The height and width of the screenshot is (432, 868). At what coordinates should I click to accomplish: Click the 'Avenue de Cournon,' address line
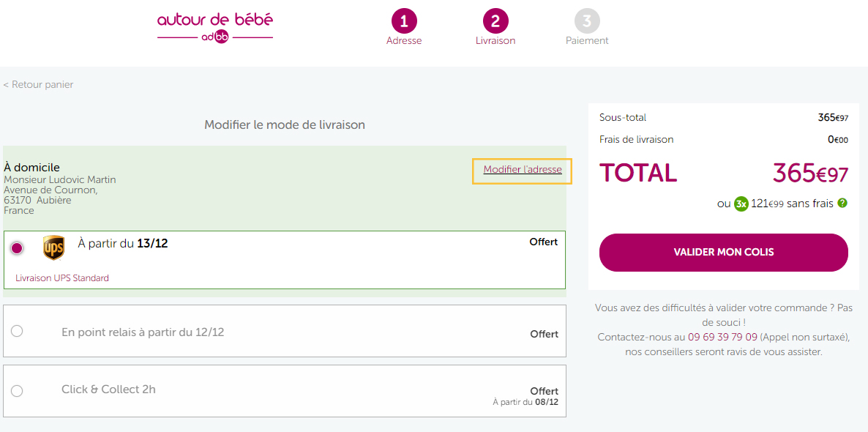[51, 190]
